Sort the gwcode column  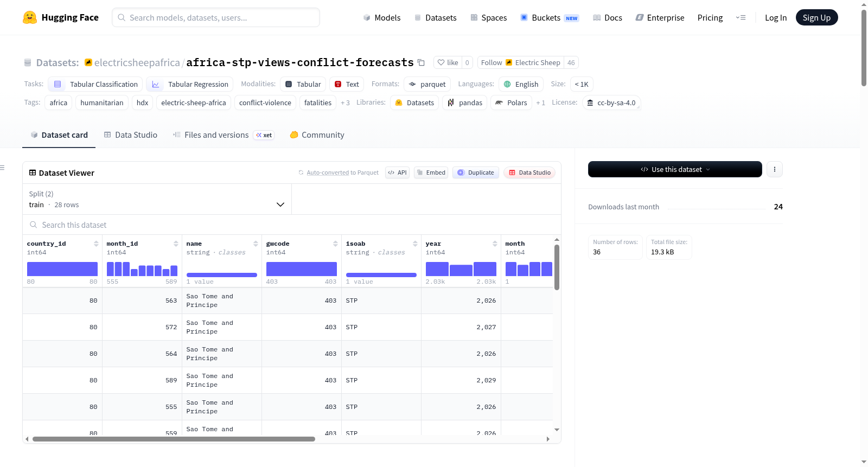[x=335, y=244]
